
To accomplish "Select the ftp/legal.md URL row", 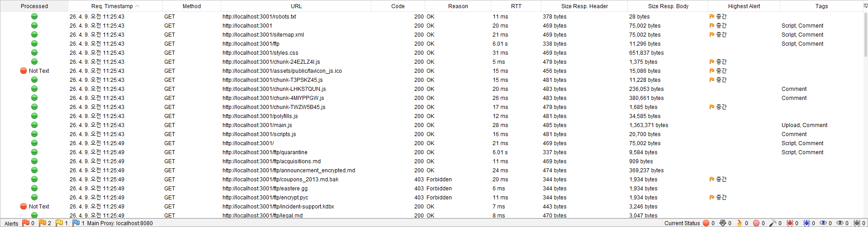I will pyautogui.click(x=263, y=215).
